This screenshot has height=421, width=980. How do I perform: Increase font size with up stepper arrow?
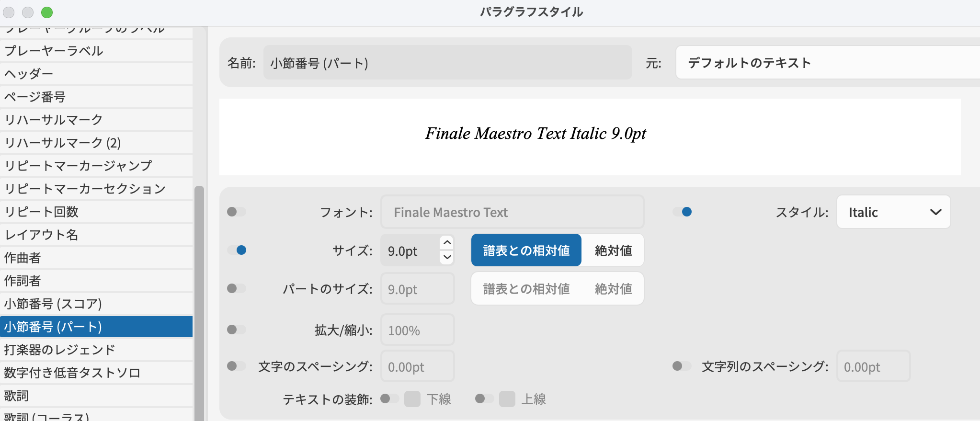(x=447, y=242)
